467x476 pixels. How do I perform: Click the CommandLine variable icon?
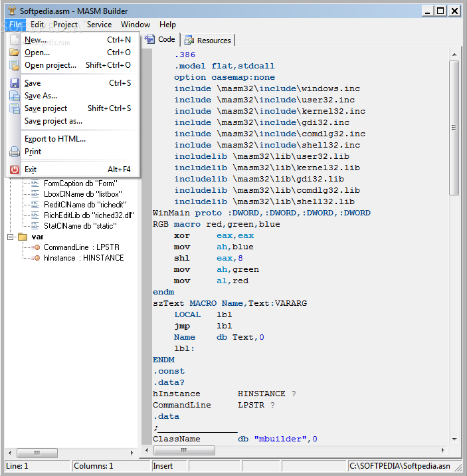36,247
